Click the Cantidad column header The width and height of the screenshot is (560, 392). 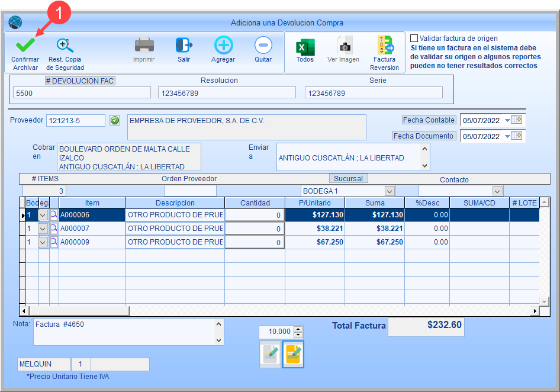[x=255, y=203]
